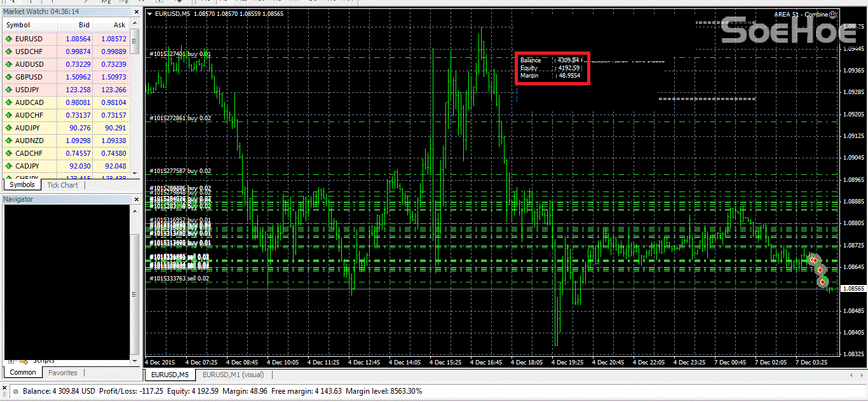Click the arrow icon next to USDCHF
Screen dimensions: 868x402
[9, 52]
